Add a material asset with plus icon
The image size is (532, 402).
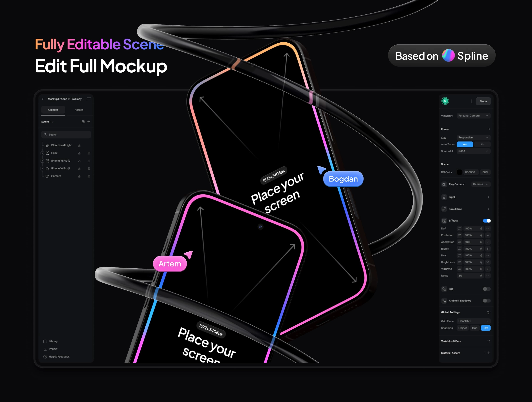pos(489,353)
